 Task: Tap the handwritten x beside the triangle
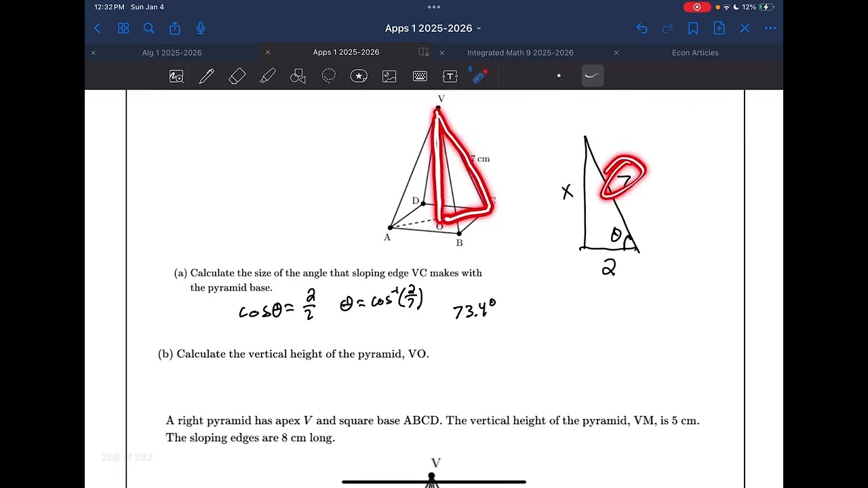(567, 192)
